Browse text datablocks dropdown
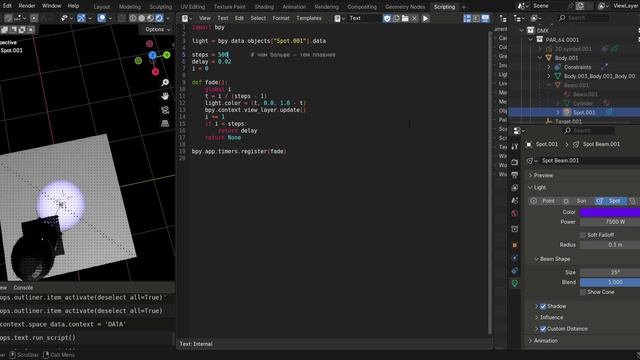 click(340, 18)
